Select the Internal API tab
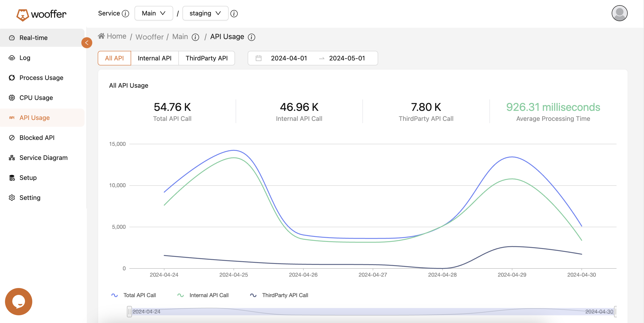This screenshot has height=323, width=644. pyautogui.click(x=155, y=58)
